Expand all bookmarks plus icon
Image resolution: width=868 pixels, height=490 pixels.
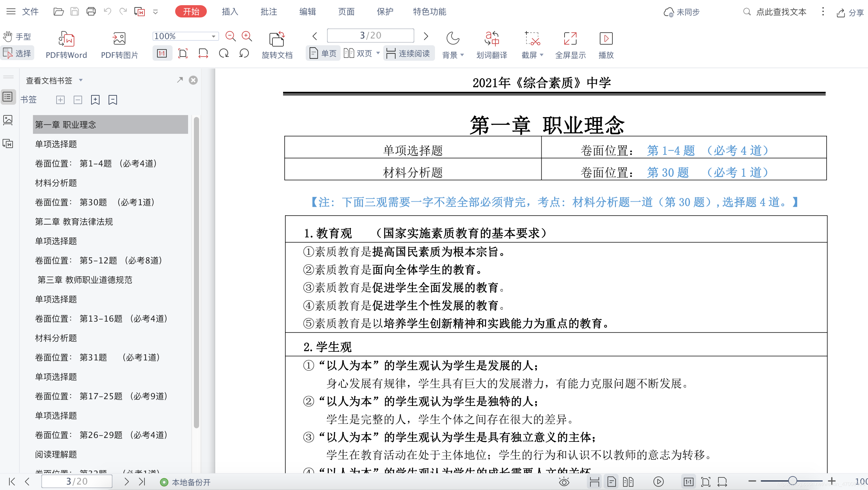(60, 100)
